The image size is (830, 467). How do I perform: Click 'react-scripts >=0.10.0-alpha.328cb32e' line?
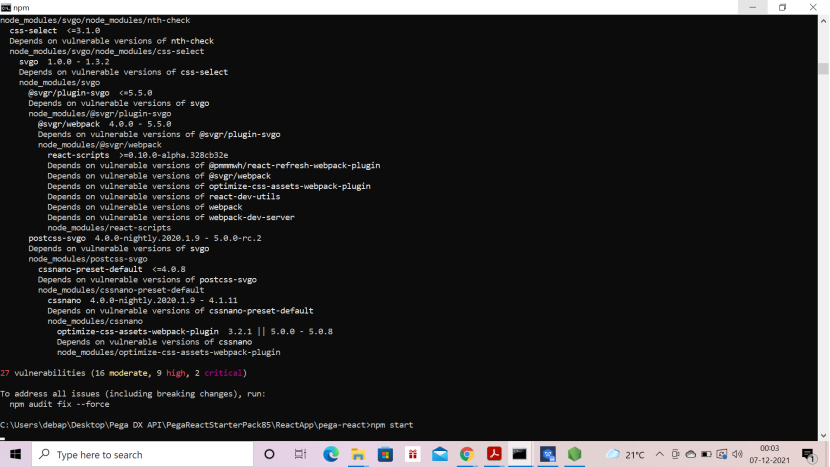[x=138, y=155]
